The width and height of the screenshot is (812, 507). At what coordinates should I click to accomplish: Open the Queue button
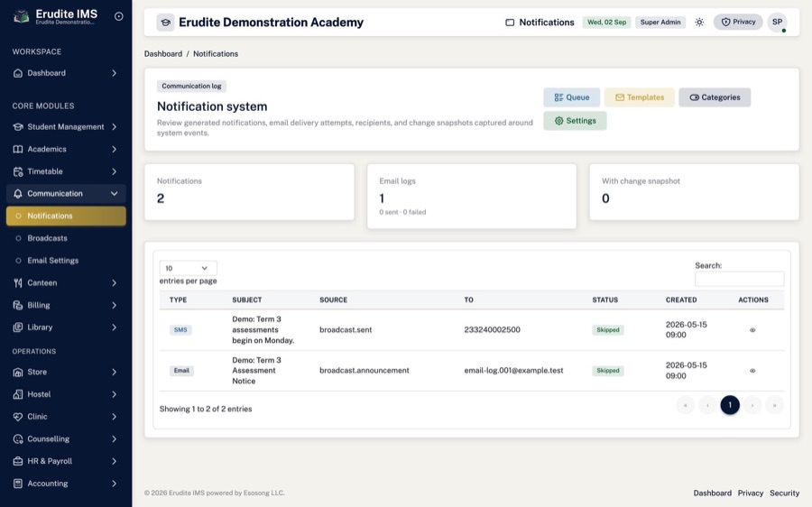click(x=572, y=97)
